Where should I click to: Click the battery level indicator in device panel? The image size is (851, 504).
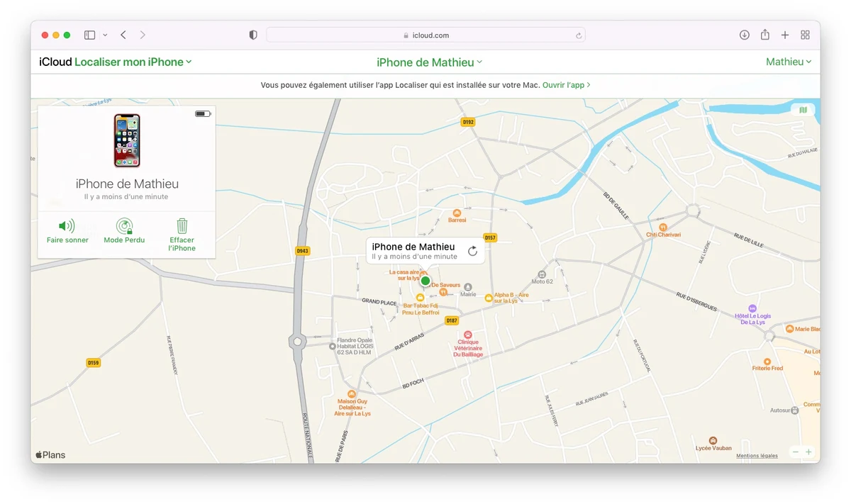tap(203, 113)
